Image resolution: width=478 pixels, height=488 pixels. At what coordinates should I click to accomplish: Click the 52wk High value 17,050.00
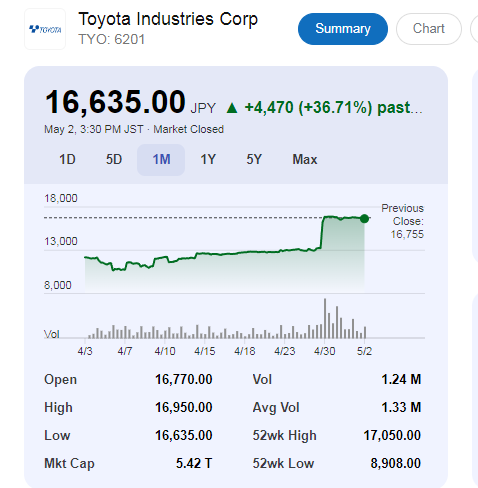[x=392, y=435]
